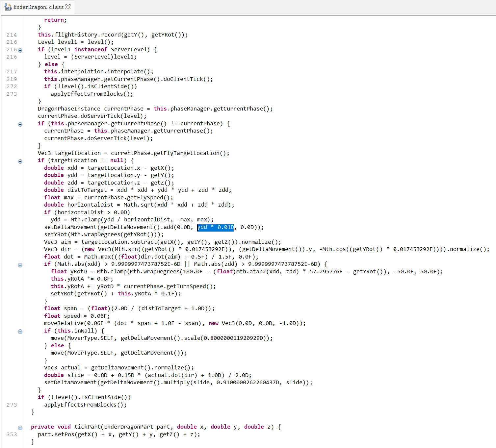Place cursor on the moveRelative call
496x448 pixels.
click(x=64, y=323)
